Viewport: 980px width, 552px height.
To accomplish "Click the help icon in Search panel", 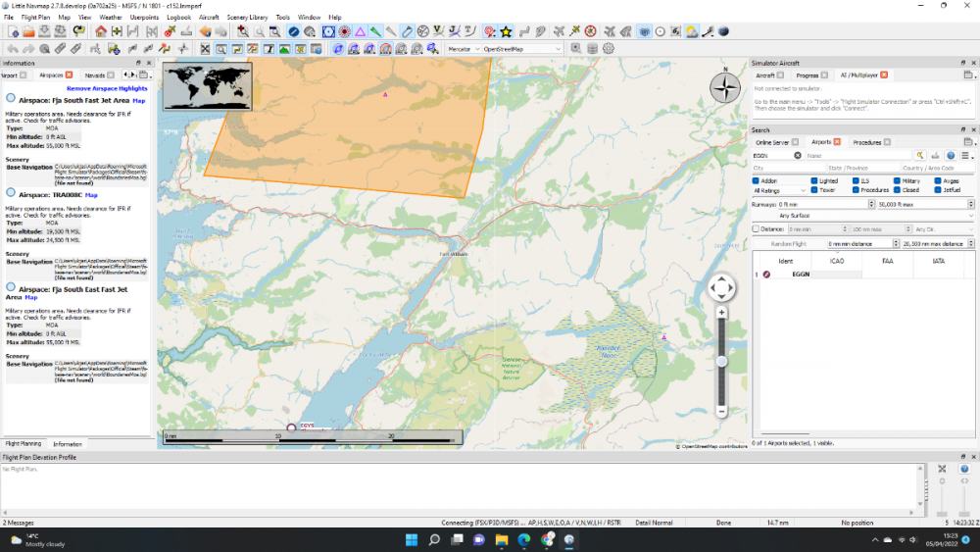I will [951, 155].
